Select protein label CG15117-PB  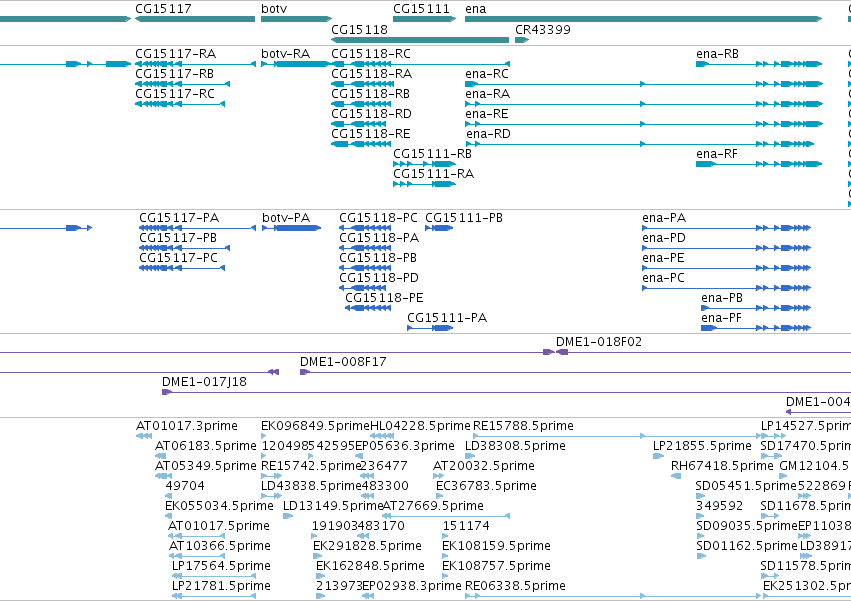click(x=178, y=238)
